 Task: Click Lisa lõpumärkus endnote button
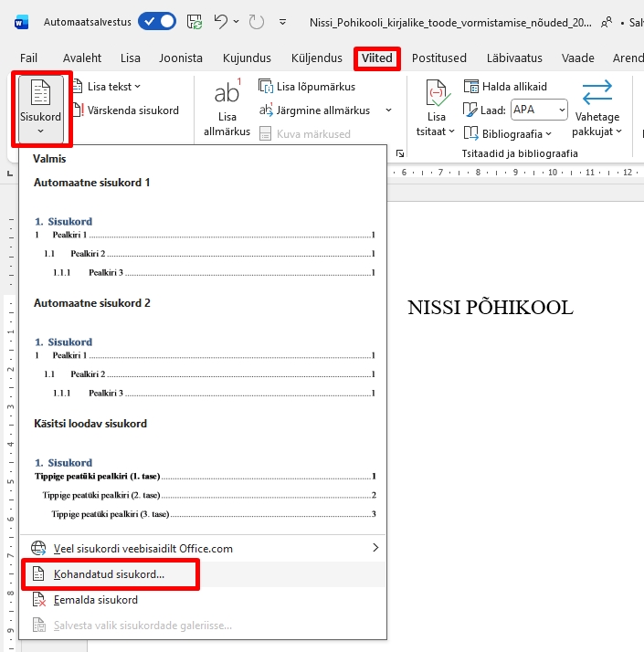click(307, 87)
